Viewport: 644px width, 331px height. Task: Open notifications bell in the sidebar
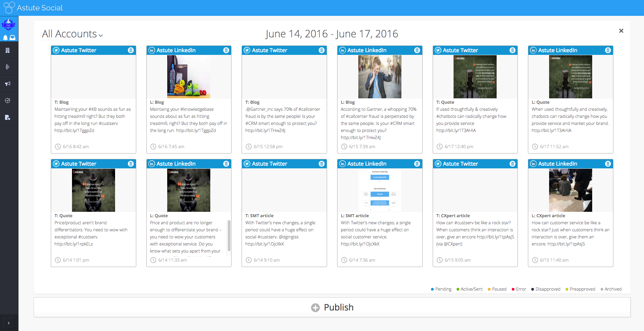pyautogui.click(x=5, y=37)
